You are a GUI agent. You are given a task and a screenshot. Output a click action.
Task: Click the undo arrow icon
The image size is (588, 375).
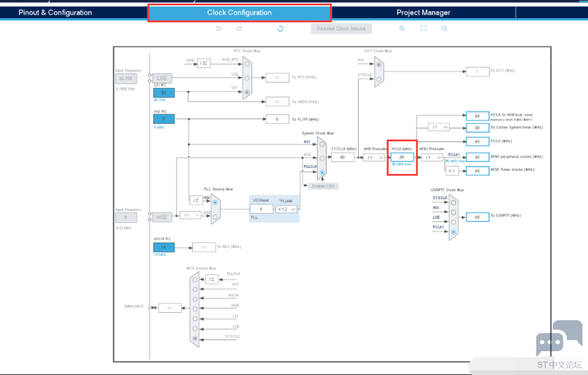[219, 28]
